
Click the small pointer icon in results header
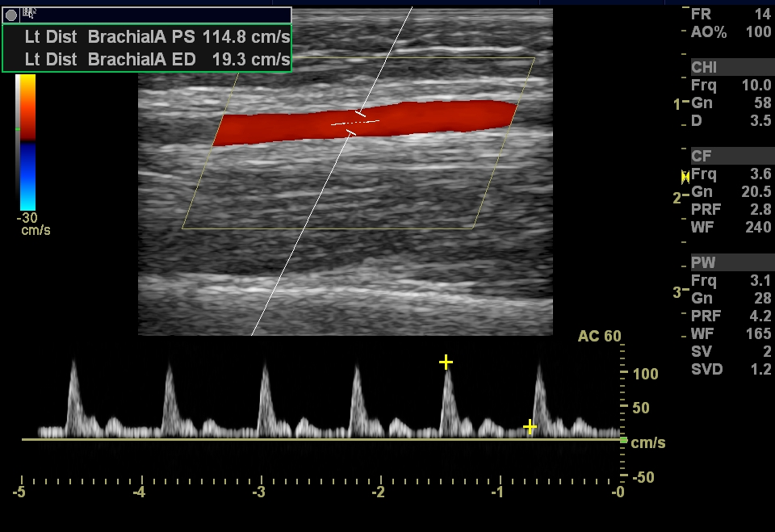29,13
